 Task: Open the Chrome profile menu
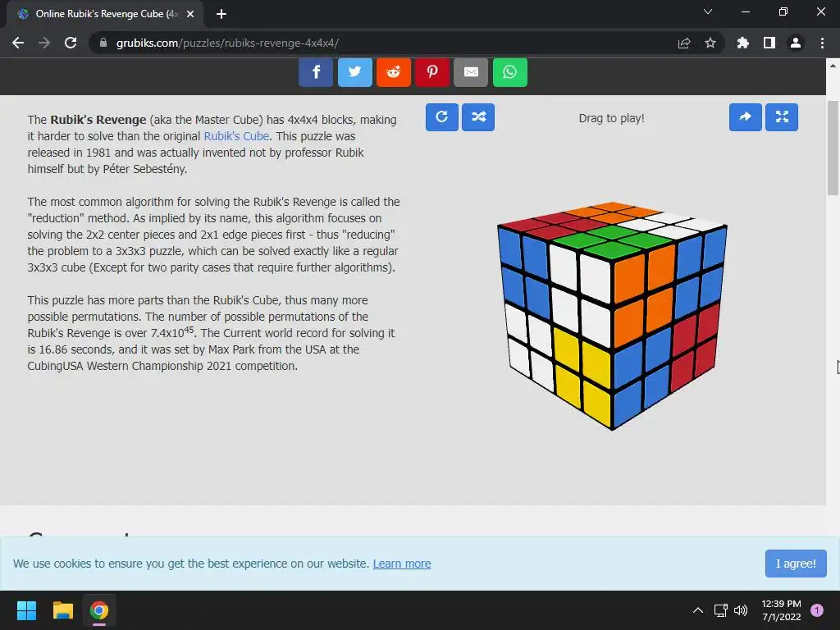[796, 43]
